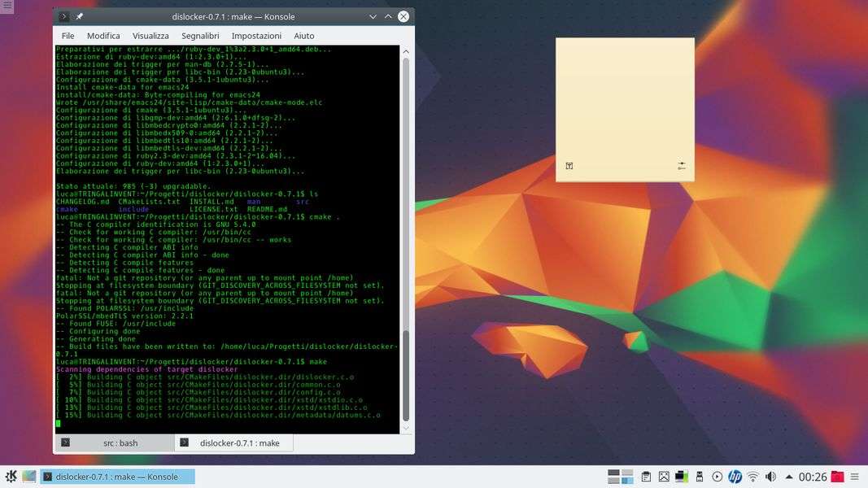Open the volume speaker icon
The height and width of the screenshot is (488, 868).
coord(770,477)
